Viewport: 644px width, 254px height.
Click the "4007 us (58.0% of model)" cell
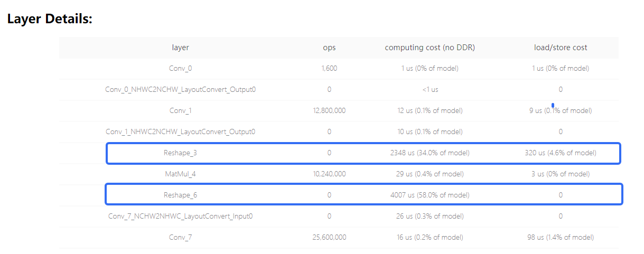click(x=430, y=195)
